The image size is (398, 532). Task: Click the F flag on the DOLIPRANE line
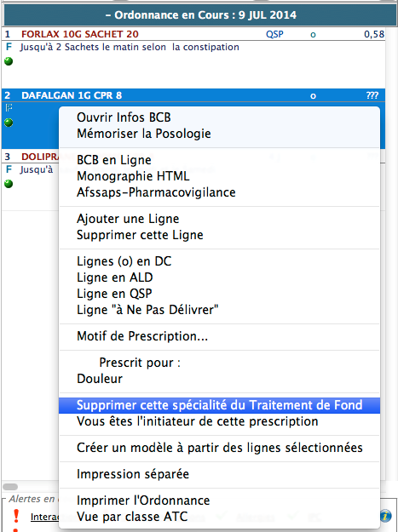pyautogui.click(x=9, y=169)
